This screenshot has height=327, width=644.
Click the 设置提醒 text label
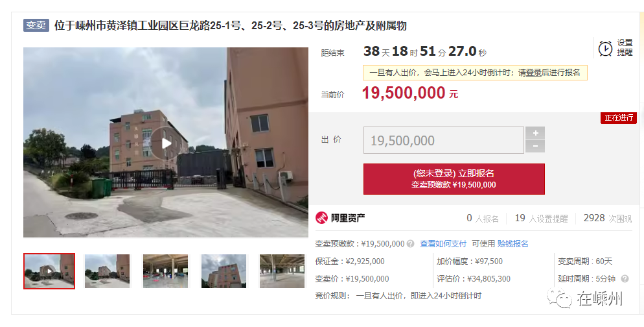point(625,48)
